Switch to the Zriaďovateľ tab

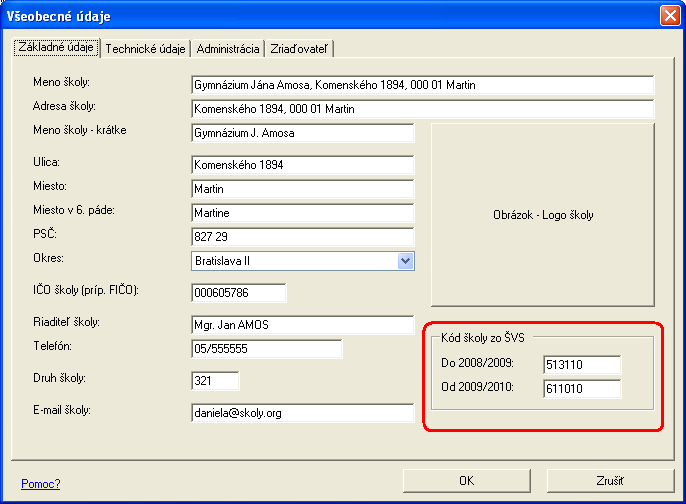(299, 49)
